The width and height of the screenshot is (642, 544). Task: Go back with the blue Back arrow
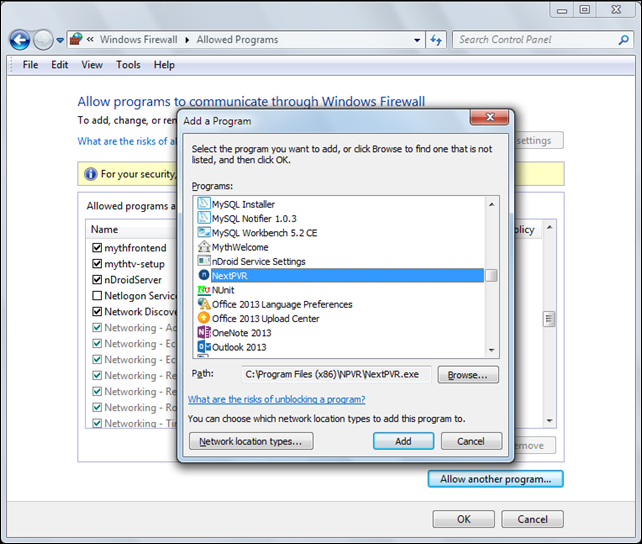[20, 40]
